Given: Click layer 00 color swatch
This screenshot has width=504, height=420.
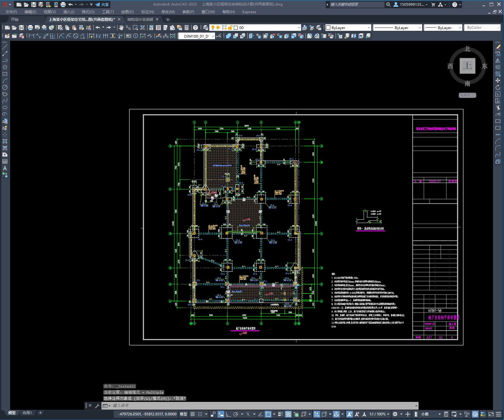Looking at the screenshot, I should pos(236,28).
